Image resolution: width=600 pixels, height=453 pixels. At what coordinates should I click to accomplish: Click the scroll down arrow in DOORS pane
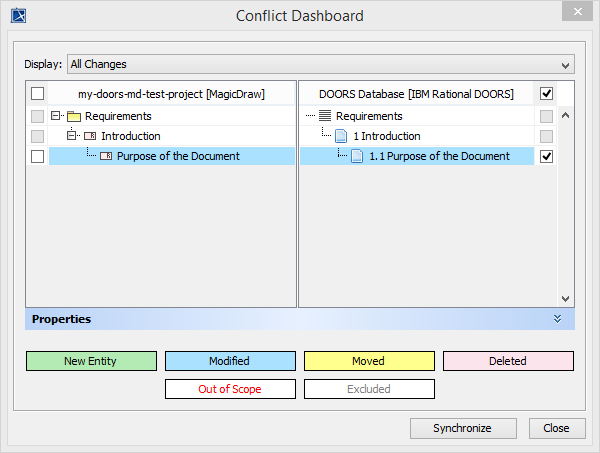pos(565,298)
